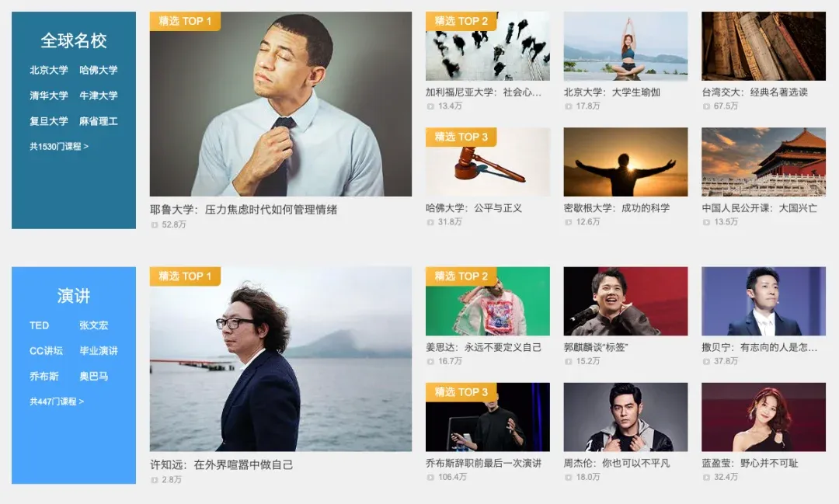Click view-count icon under 撒贝宁 video

click(706, 362)
